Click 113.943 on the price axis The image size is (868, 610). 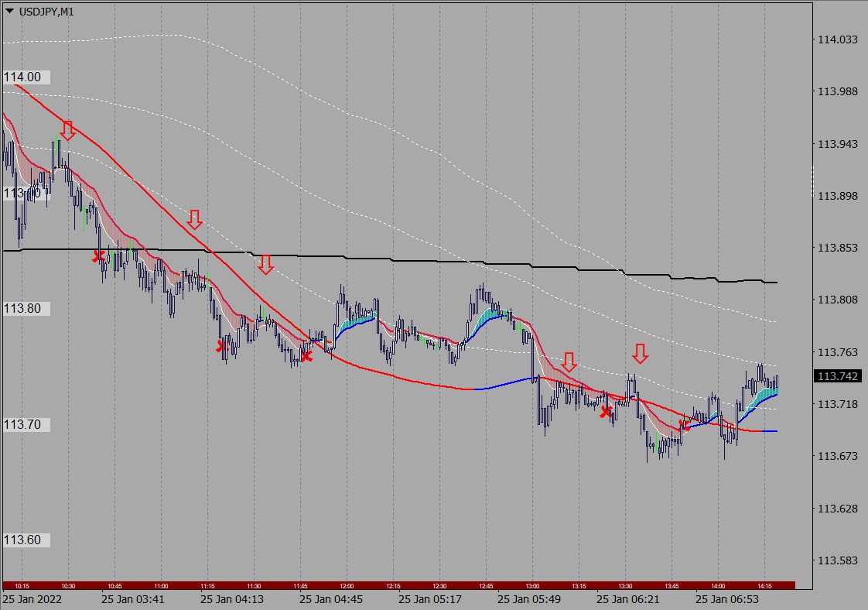838,144
